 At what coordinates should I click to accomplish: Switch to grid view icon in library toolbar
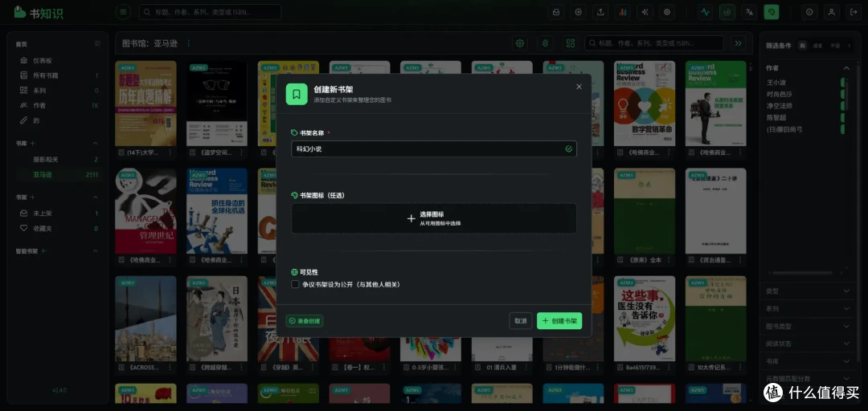coord(570,43)
